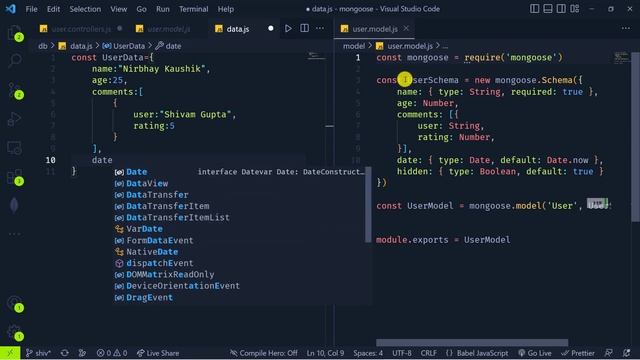This screenshot has width=640, height=360.
Task: Toggle the bottom panel layout icon
Action: click(548, 9)
